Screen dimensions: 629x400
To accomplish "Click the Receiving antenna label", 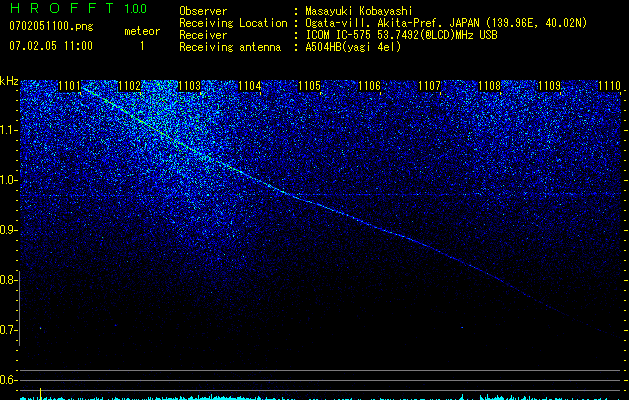I will click(230, 47).
